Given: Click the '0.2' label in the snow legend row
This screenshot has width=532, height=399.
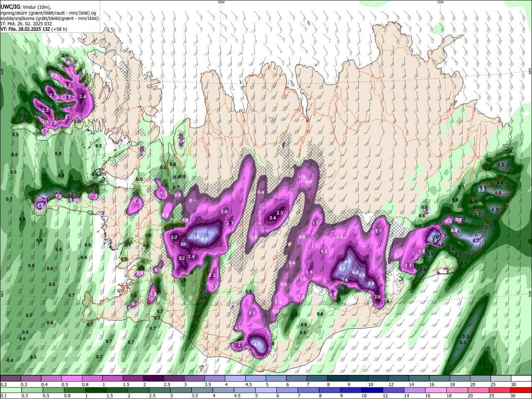Looking at the screenshot, I should (x=3, y=384).
